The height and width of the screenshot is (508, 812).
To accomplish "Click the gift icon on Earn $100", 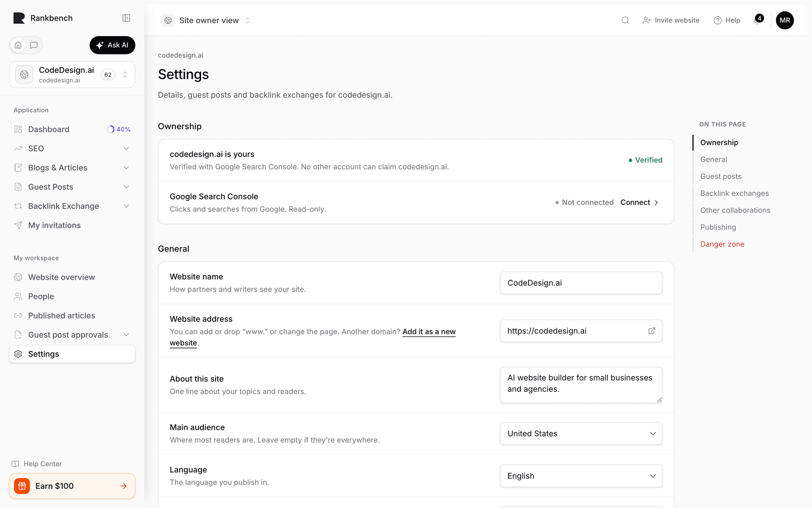I will pos(22,486).
